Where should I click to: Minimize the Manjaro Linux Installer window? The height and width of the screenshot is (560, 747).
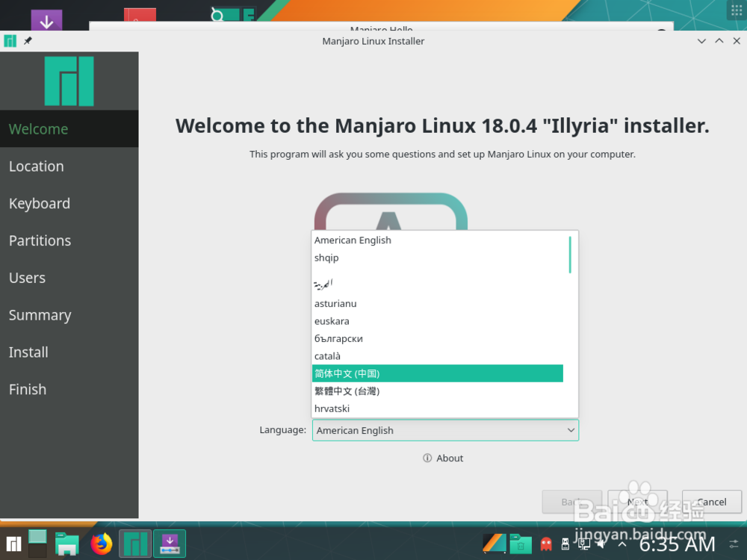[x=701, y=41]
